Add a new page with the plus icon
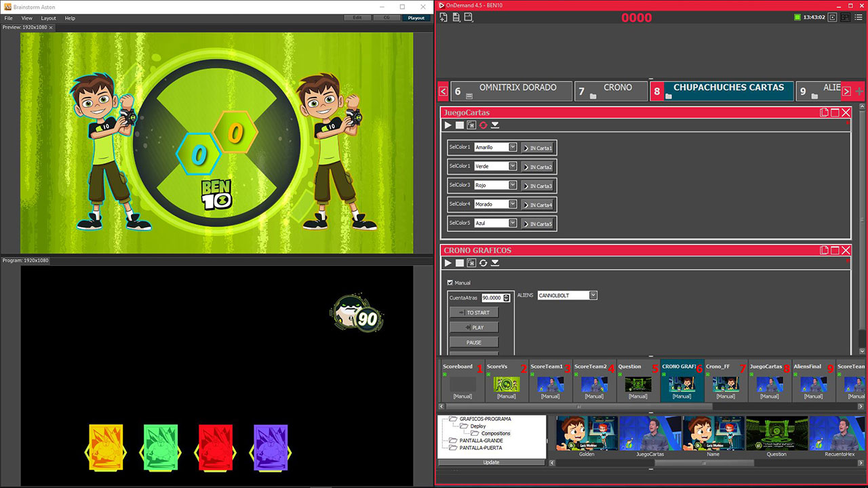The height and width of the screenshot is (488, 868). [x=859, y=91]
